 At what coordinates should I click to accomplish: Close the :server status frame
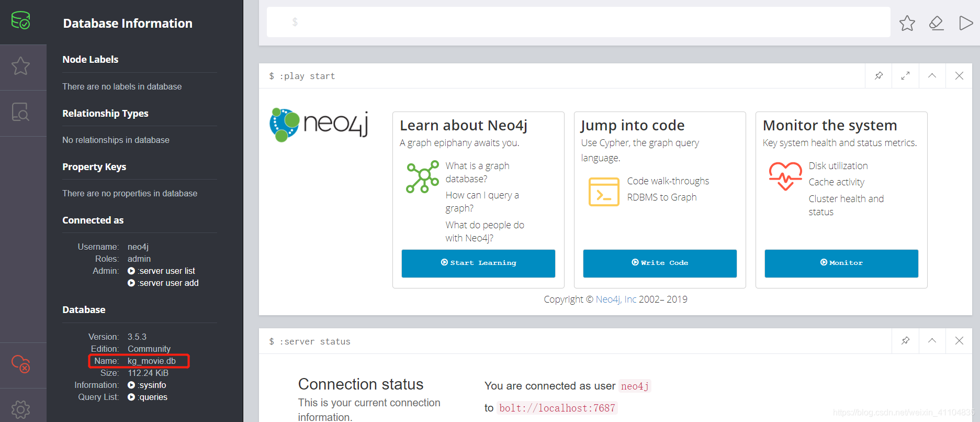(959, 341)
